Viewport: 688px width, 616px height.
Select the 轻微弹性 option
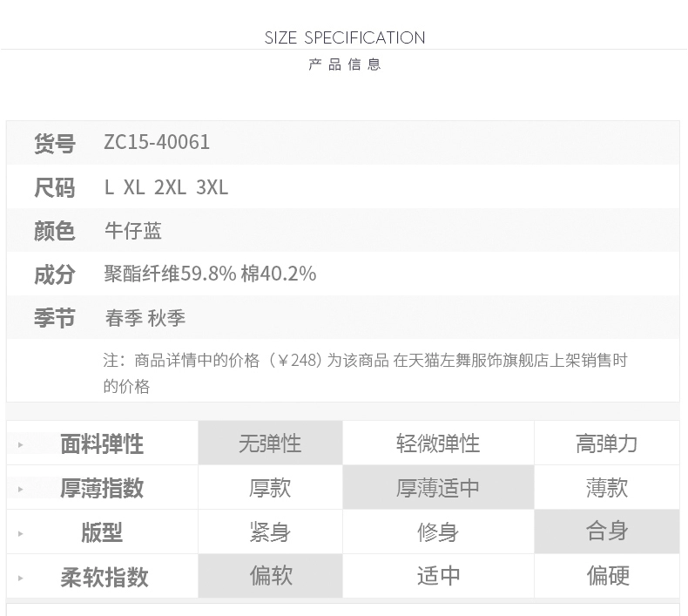click(x=438, y=443)
